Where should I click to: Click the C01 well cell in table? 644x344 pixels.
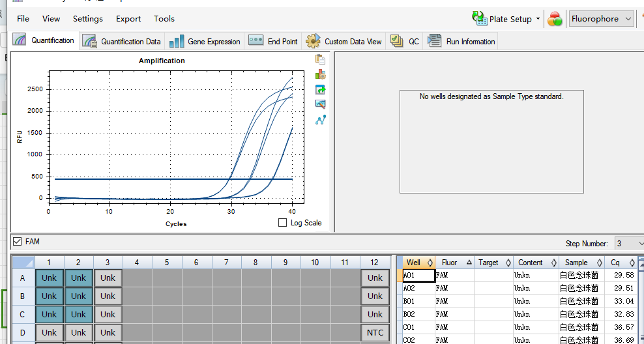click(419, 327)
